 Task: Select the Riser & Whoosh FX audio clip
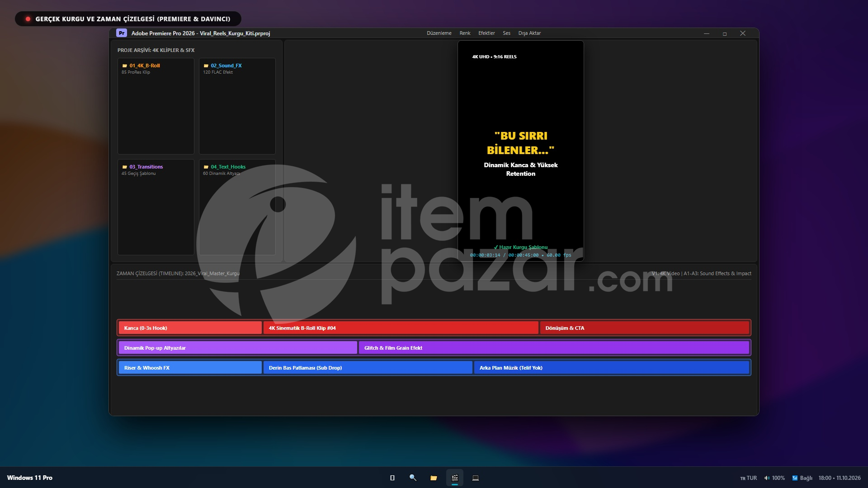coord(190,368)
